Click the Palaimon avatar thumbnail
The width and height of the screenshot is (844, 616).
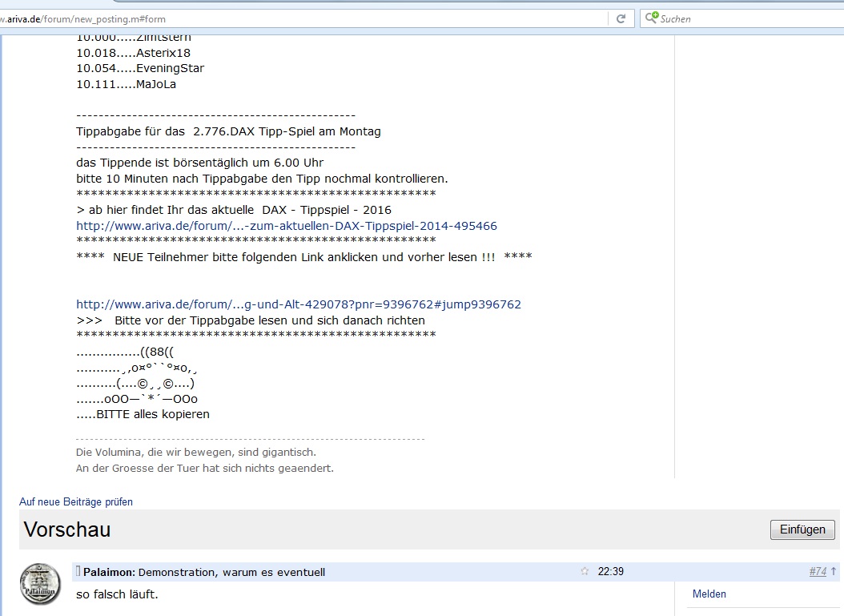(x=40, y=584)
